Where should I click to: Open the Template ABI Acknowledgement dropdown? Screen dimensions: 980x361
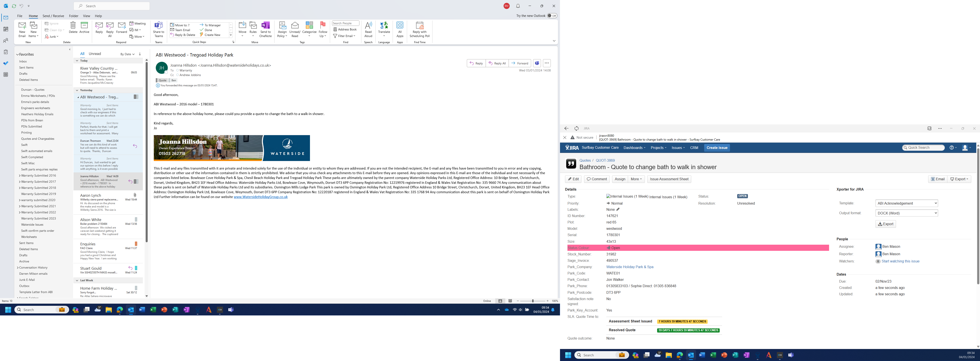point(906,203)
